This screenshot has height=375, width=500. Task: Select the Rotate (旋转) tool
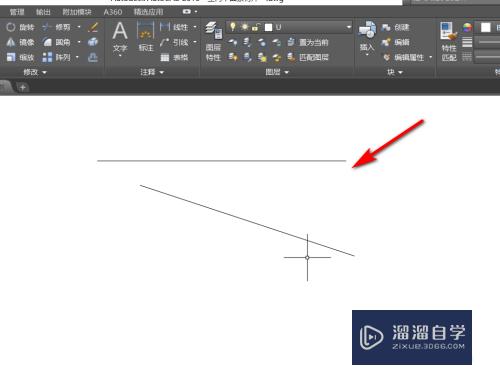coord(20,27)
